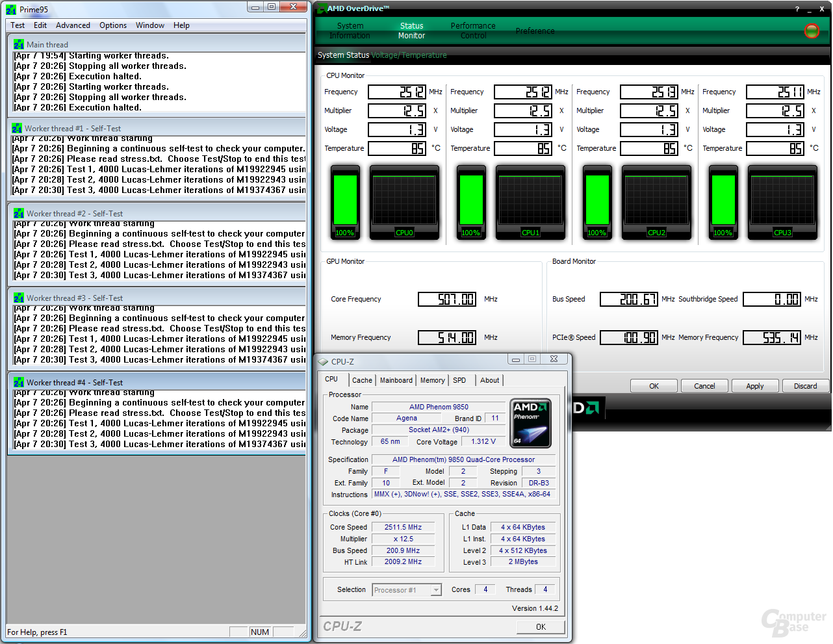833x644 pixels.
Task: Click the NUM indicator in Prime95 status bar
Action: 260,632
